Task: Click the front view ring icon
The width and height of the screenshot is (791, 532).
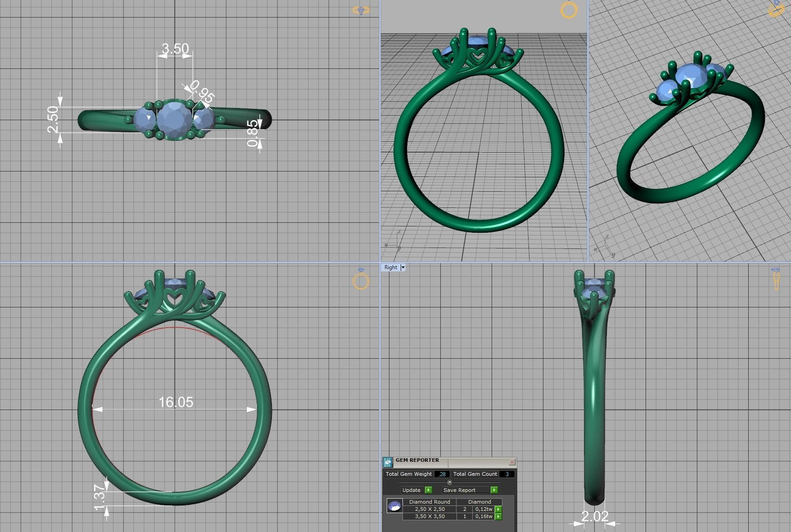Action: 361,279
